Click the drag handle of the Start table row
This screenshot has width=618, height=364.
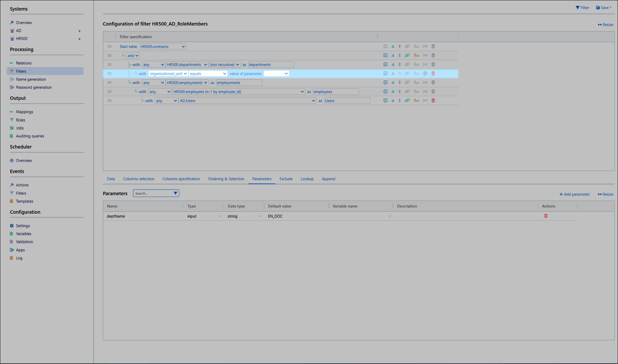109,47
